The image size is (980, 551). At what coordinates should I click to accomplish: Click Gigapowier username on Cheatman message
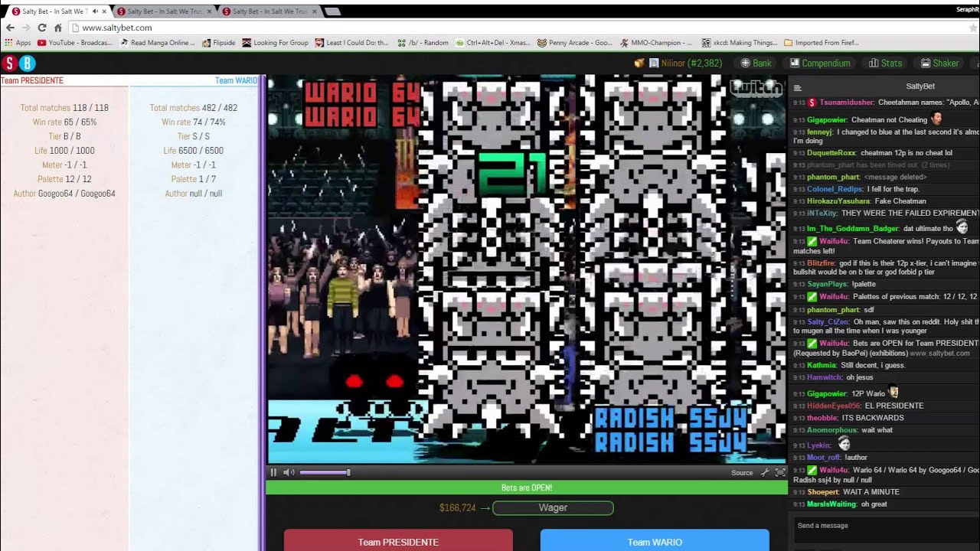[x=827, y=119]
